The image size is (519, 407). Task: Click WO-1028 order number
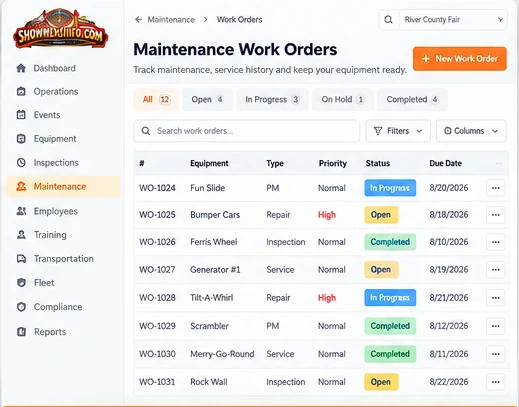click(x=157, y=298)
